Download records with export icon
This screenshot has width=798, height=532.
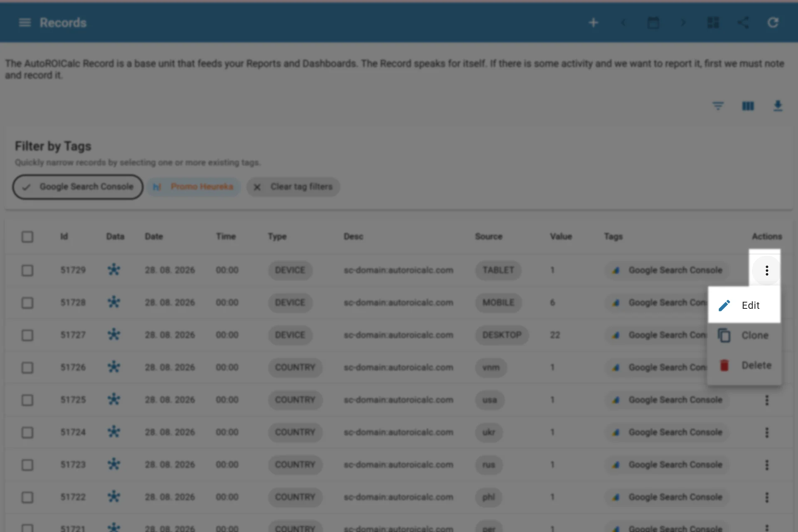point(778,106)
